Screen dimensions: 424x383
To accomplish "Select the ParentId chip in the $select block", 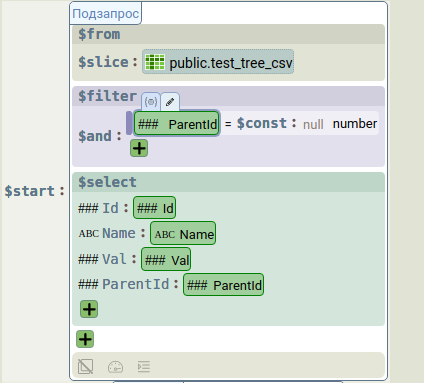I will tap(223, 285).
